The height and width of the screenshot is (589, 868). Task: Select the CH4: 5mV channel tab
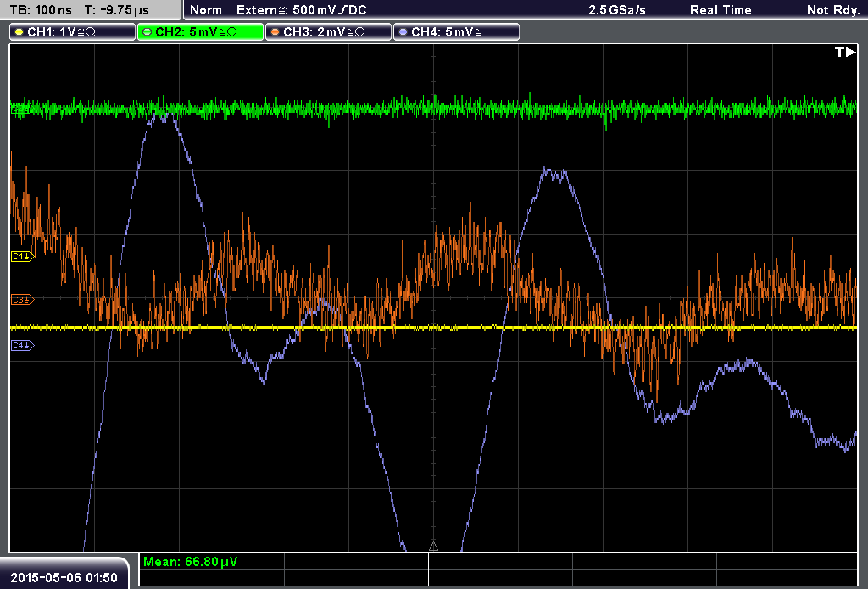coord(456,32)
